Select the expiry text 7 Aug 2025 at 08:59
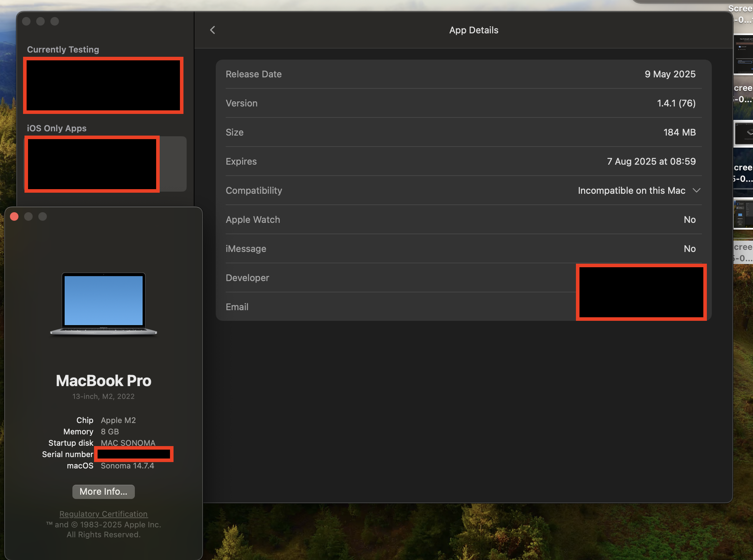Screen dimensions: 753x560 point(651,161)
